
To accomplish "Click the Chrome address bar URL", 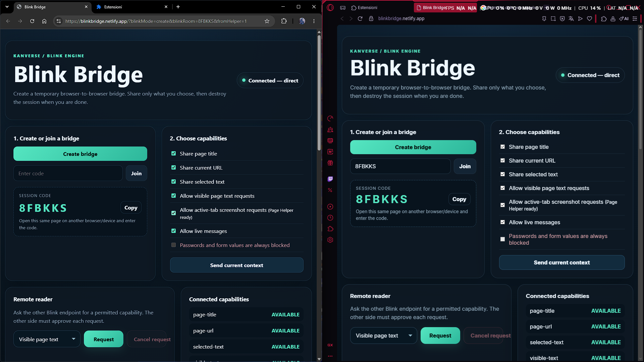I will [156, 21].
